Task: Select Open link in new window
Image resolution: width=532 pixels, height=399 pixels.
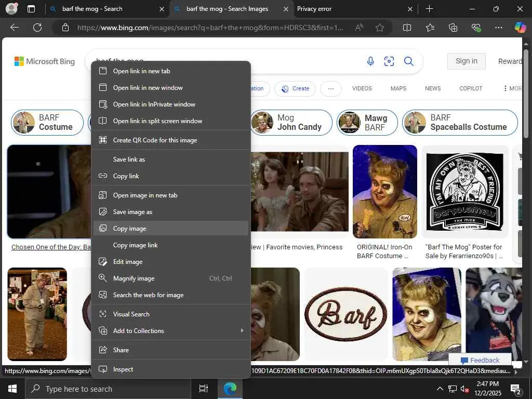Action: click(171, 87)
